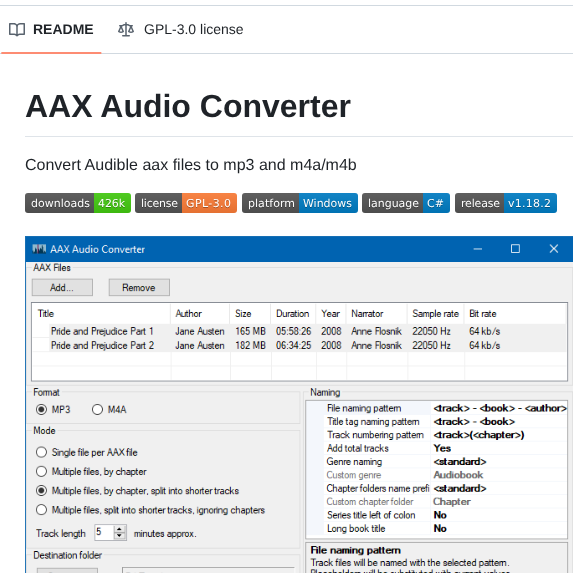Maximize the AAX Audio Converter window
This screenshot has height=573, width=573.
(515, 249)
